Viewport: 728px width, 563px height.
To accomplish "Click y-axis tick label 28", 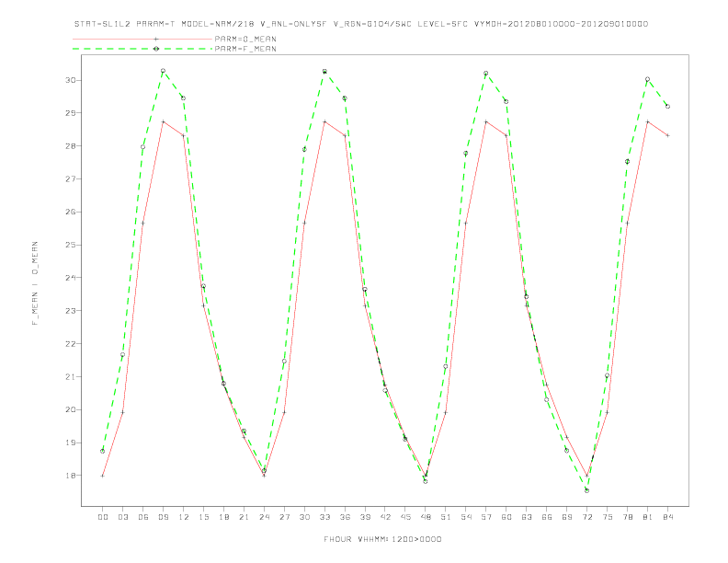I will [x=70, y=146].
